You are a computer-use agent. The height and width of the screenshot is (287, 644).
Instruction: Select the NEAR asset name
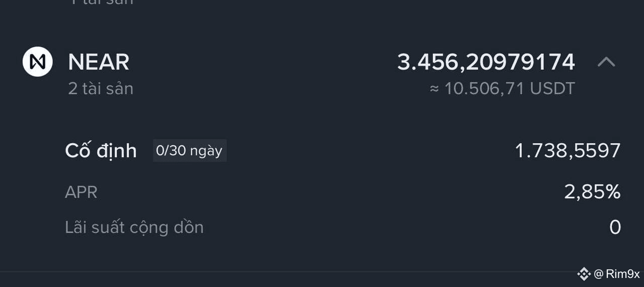(99, 62)
